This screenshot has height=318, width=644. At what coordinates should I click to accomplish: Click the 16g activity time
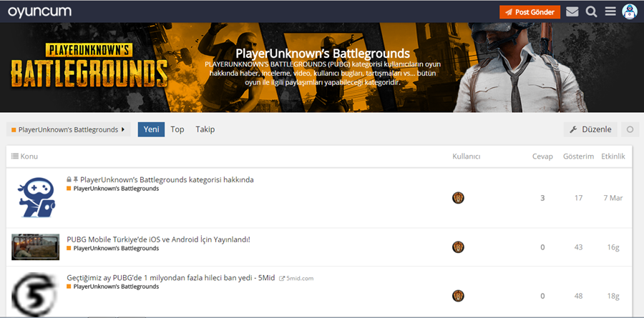(613, 247)
